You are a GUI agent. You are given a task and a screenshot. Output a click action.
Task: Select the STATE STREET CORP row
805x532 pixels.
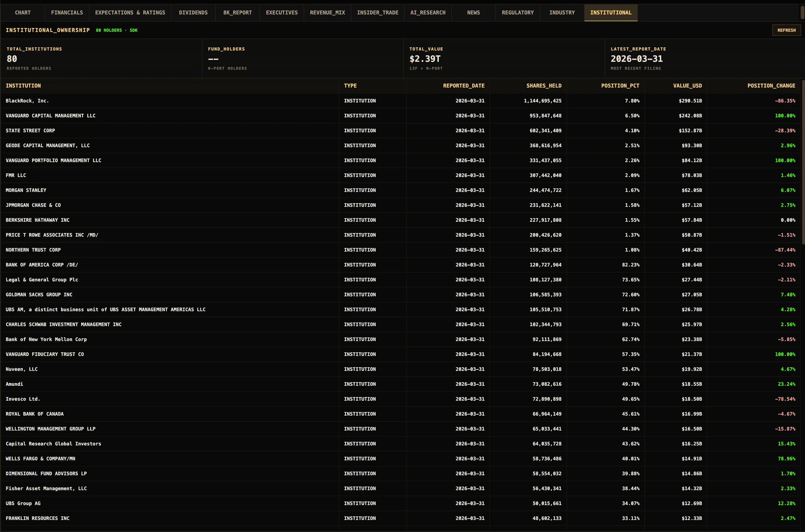point(401,130)
